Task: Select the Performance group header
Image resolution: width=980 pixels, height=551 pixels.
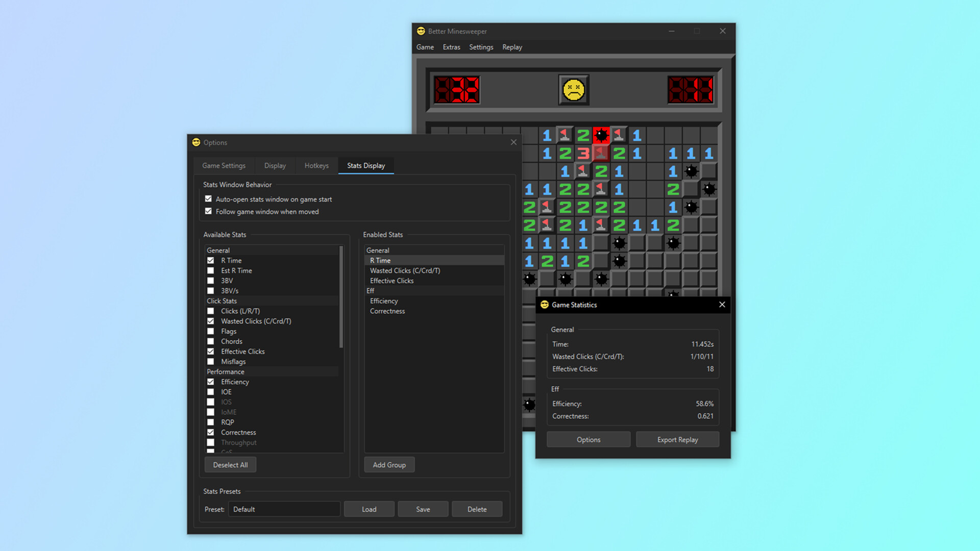Action: point(225,371)
